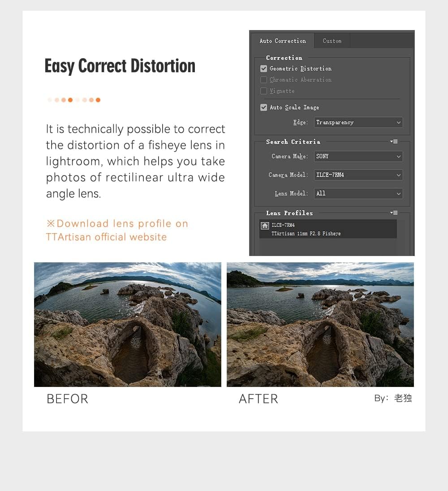448x491 pixels.
Task: Click the home icon beside ILCE-7RM4 profile
Action: [x=265, y=226]
